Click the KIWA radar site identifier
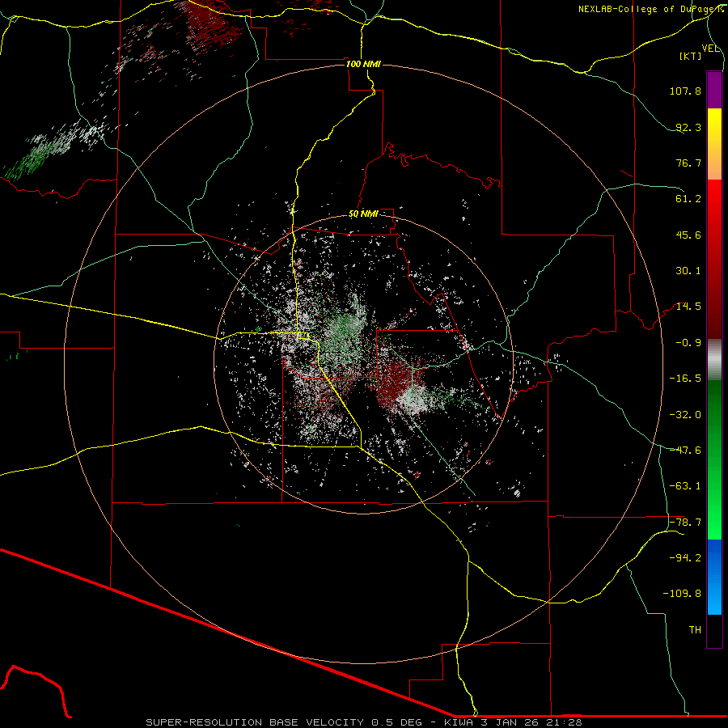This screenshot has height=728, width=728. (x=459, y=722)
